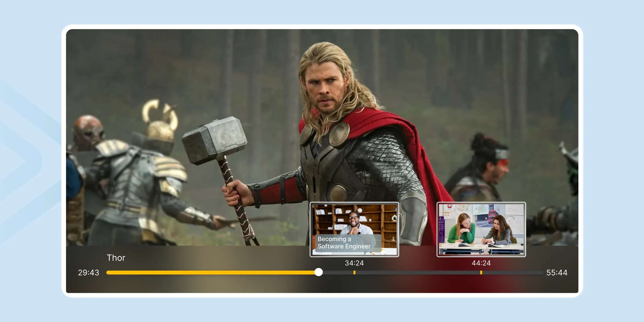Click the Thor title text

tap(116, 258)
